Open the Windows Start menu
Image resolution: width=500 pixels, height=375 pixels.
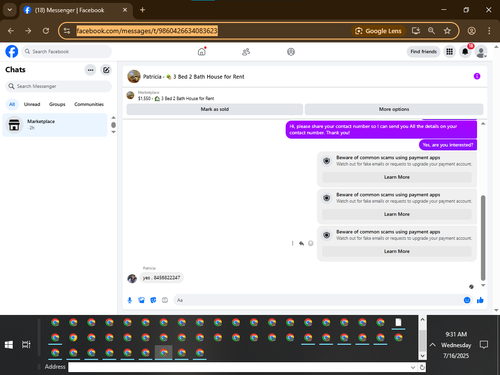click(x=9, y=345)
